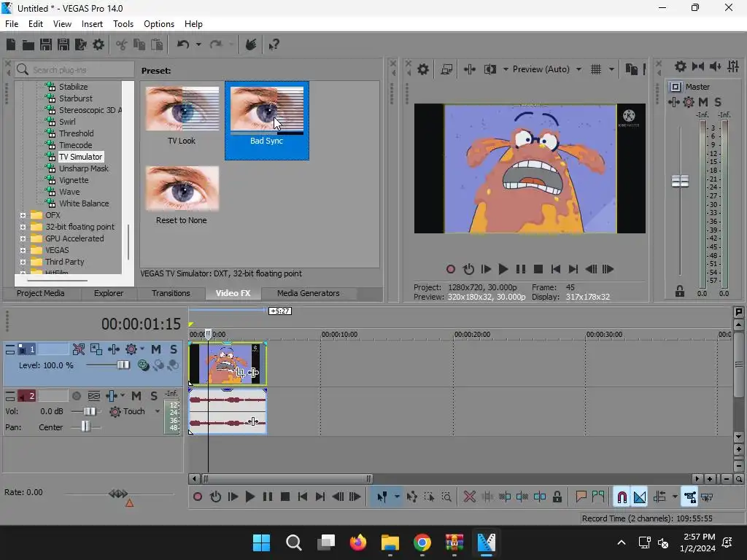The height and width of the screenshot is (560, 747).
Task: Open the Overlays grid dropdown arrow
Action: 612,69
